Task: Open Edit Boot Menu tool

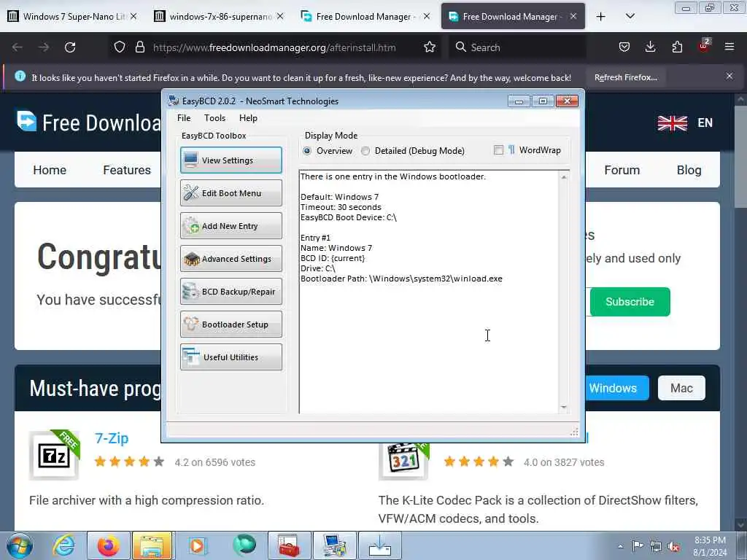Action: [x=231, y=192]
